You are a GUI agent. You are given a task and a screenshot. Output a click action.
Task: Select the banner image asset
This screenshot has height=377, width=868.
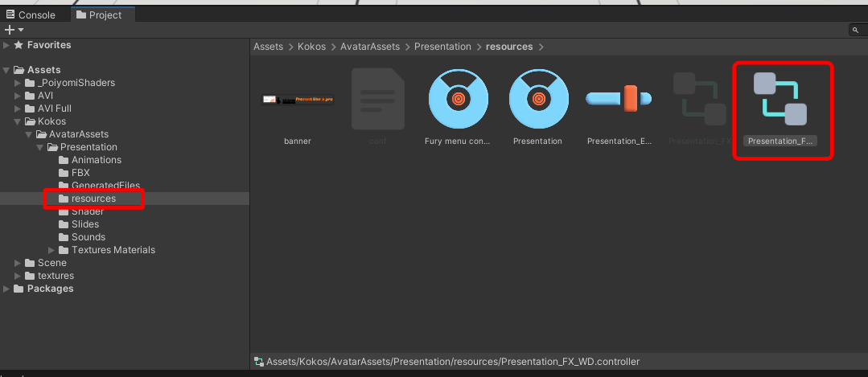pos(297,100)
